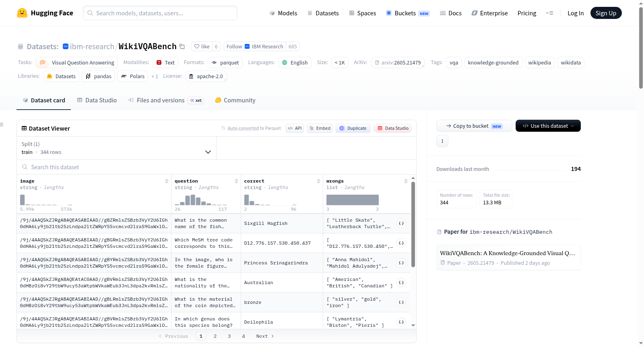Open the three-dot more options menu
This screenshot has width=644, height=347.
pyautogui.click(x=442, y=141)
